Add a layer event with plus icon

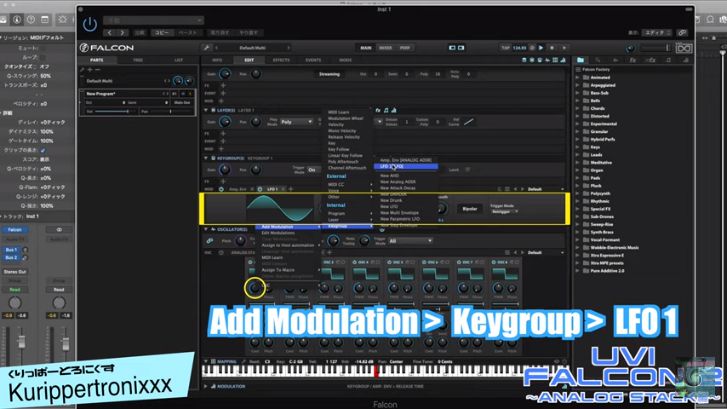pyautogui.click(x=223, y=141)
